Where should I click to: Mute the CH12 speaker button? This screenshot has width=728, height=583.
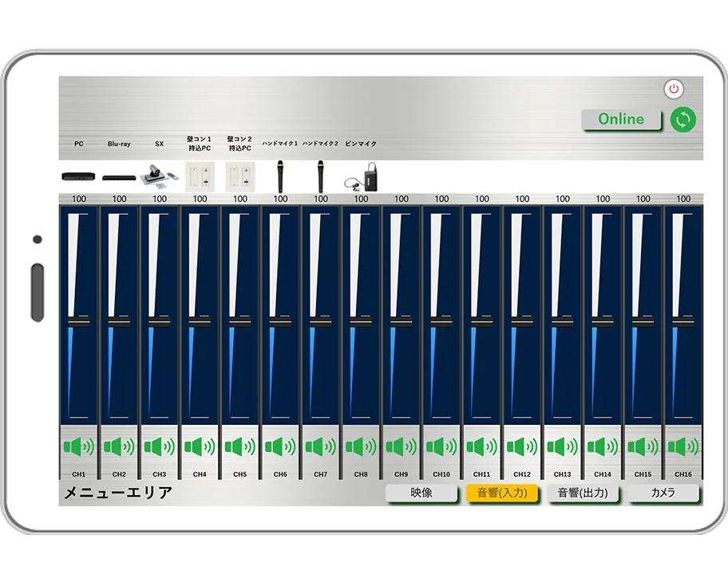pos(522,446)
